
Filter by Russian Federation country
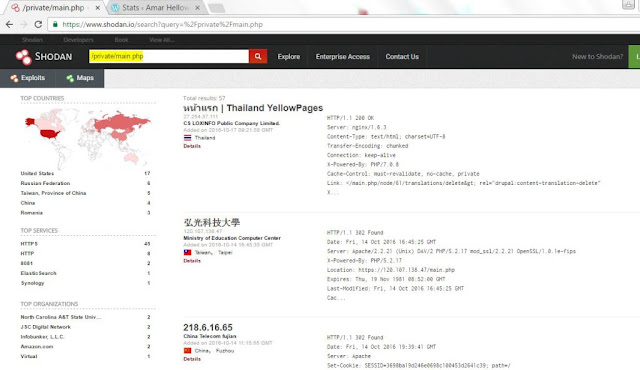(x=45, y=183)
